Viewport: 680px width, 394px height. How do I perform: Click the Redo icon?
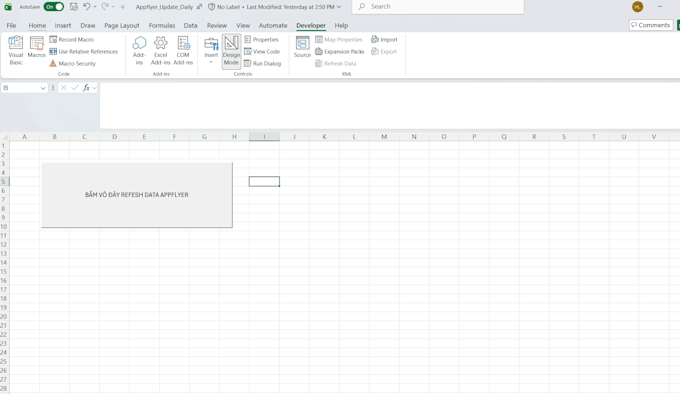coord(105,7)
